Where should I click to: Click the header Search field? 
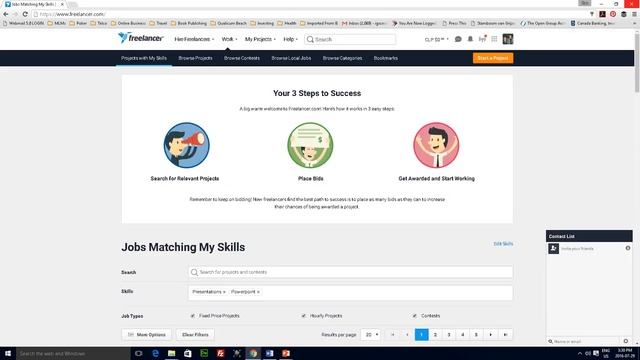(x=350, y=39)
